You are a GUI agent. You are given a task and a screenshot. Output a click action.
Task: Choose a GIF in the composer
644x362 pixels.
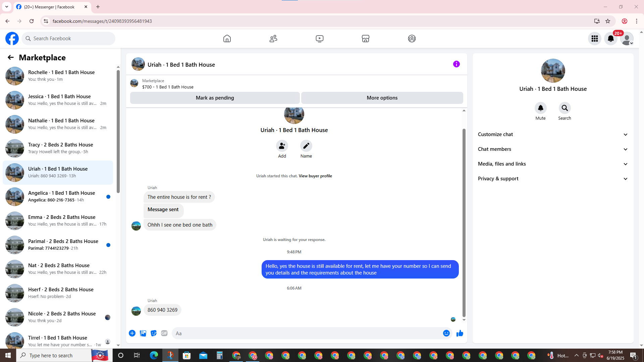click(164, 333)
